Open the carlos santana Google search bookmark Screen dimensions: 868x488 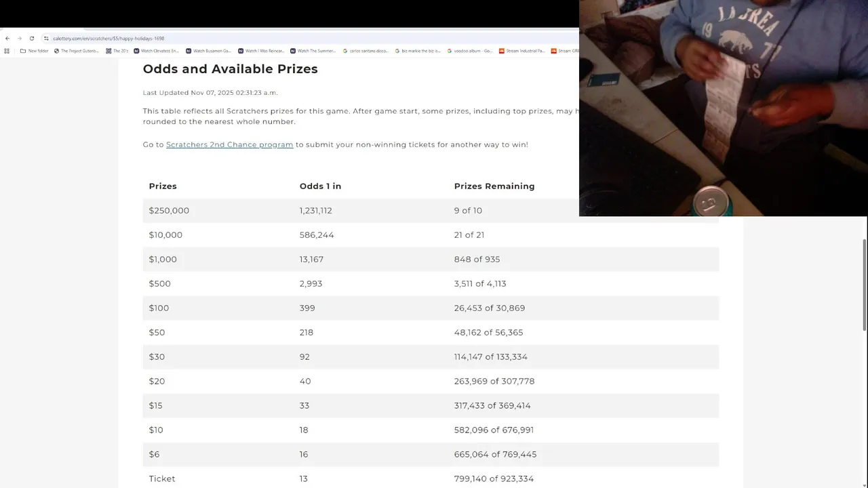[x=366, y=51]
